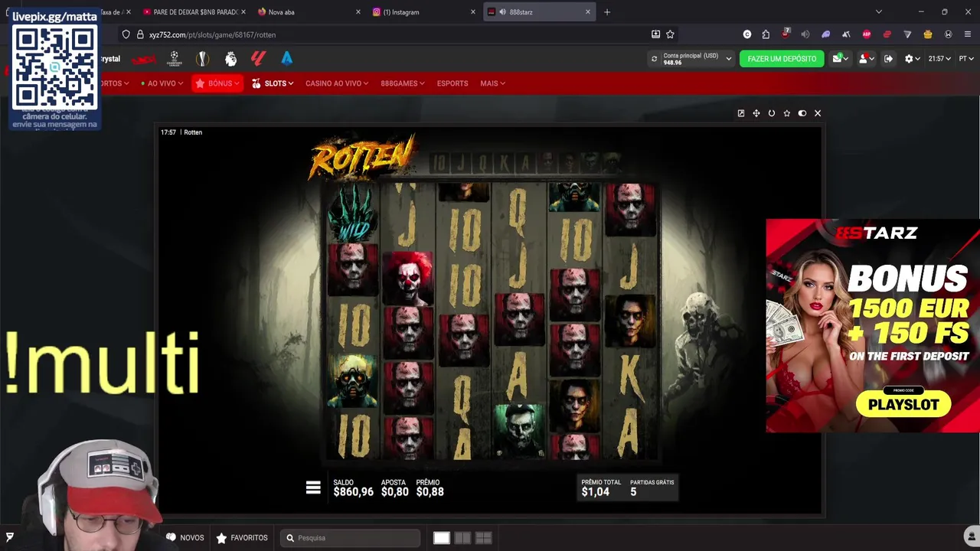Click the site padlock security icon

(x=140, y=34)
